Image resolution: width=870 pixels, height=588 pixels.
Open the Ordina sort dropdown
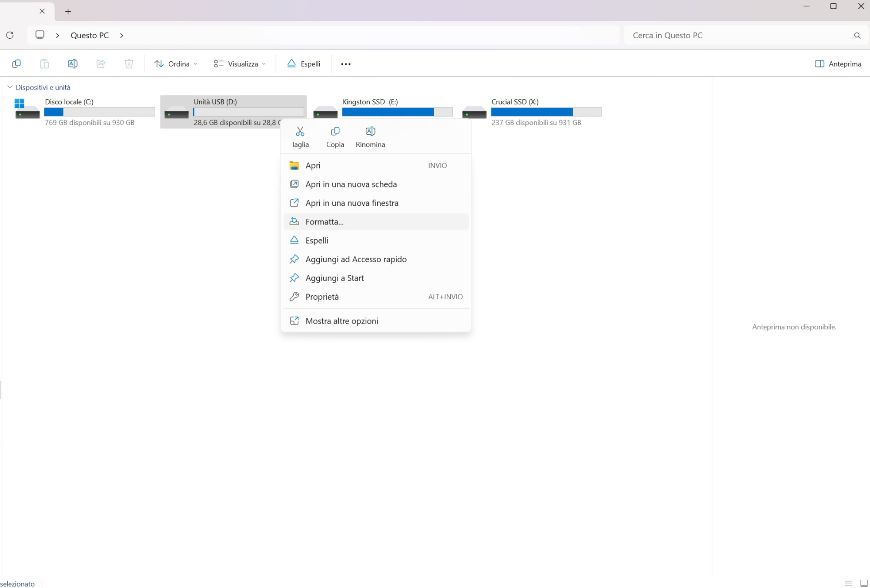[176, 64]
